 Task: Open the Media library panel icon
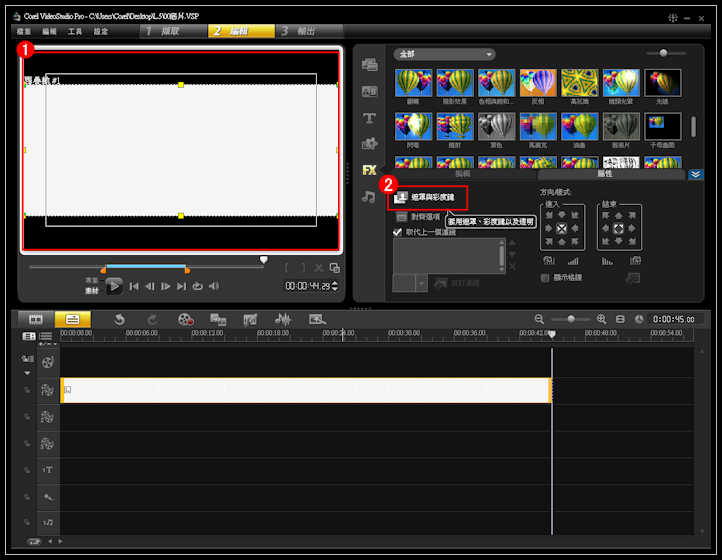tap(369, 64)
